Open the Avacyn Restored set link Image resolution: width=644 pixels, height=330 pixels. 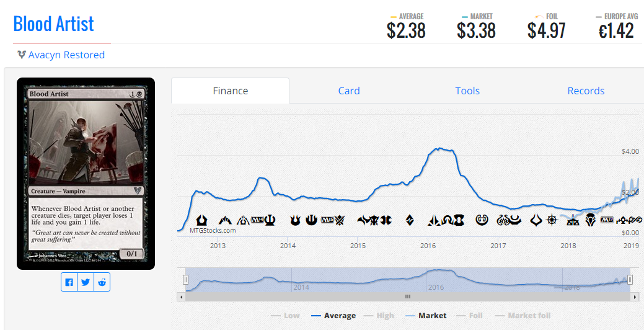click(x=66, y=55)
